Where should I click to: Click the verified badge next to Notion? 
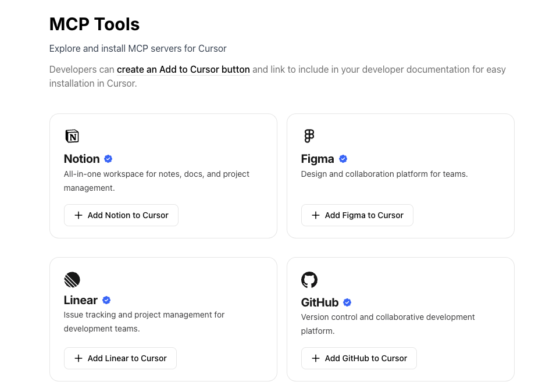pyautogui.click(x=108, y=159)
